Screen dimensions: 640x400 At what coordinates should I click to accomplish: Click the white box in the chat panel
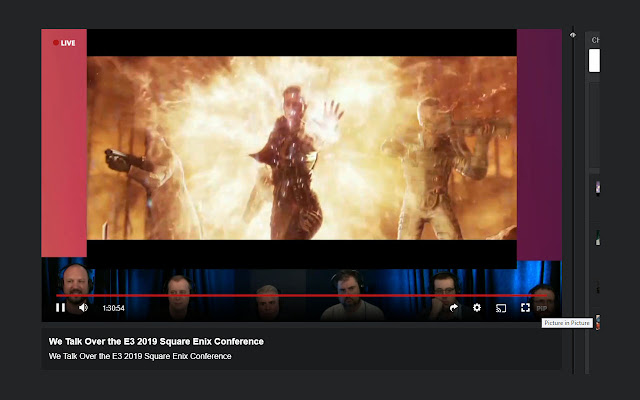[x=594, y=60]
